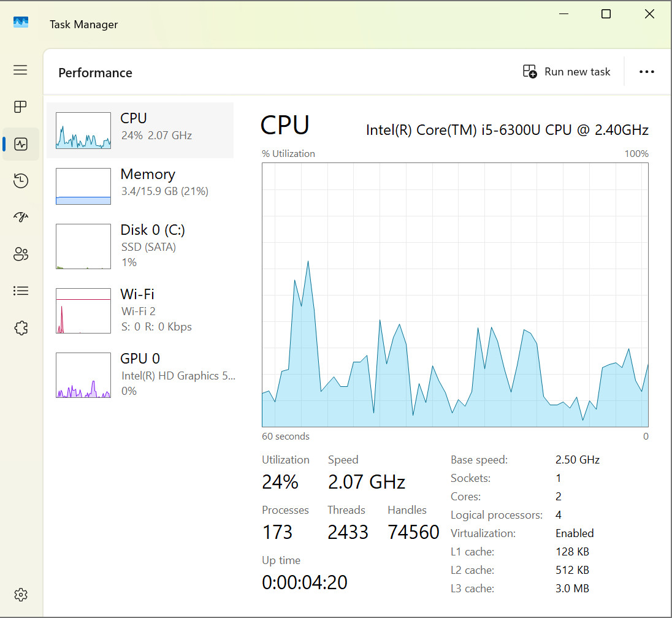Maximize the Task Manager window
Screen dimensions: 672x618
tap(606, 14)
